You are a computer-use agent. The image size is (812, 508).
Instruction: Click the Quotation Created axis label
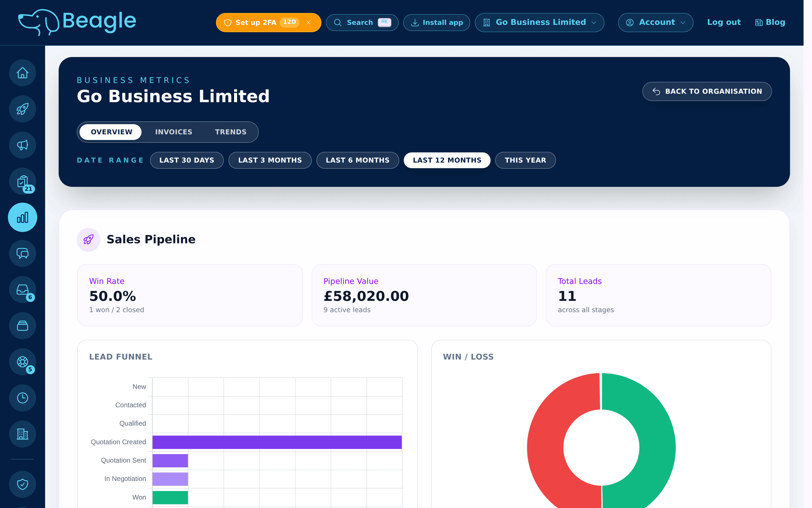coord(118,442)
